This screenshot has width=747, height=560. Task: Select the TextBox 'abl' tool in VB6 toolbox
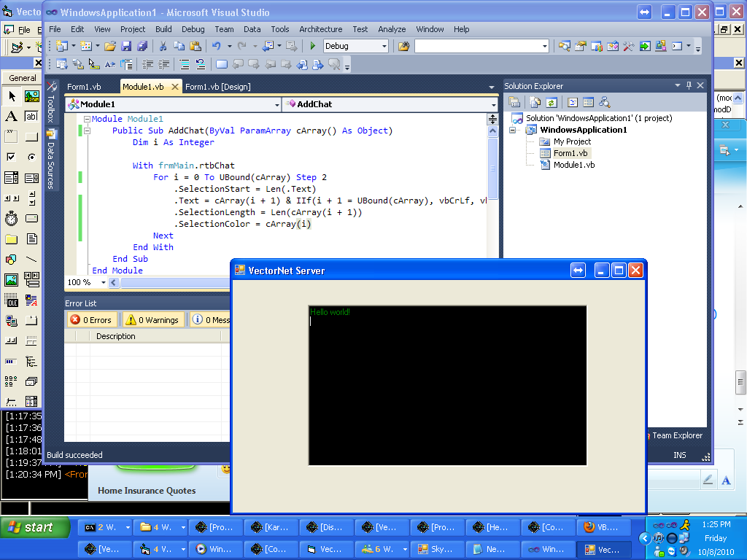31,116
